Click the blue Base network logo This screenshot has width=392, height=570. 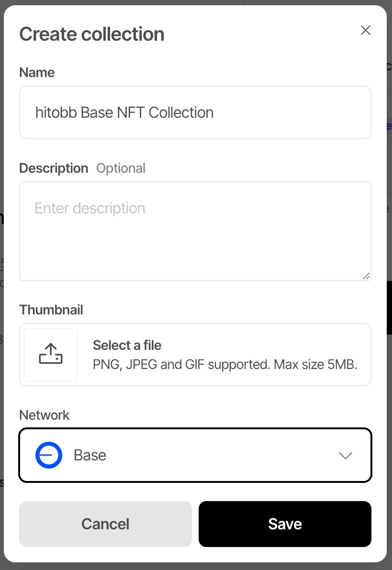49,455
